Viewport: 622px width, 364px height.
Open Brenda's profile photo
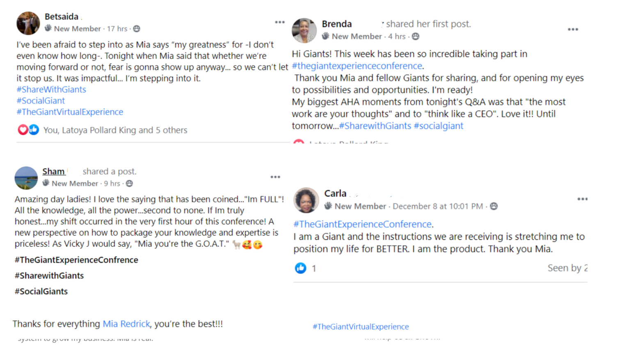pyautogui.click(x=304, y=30)
